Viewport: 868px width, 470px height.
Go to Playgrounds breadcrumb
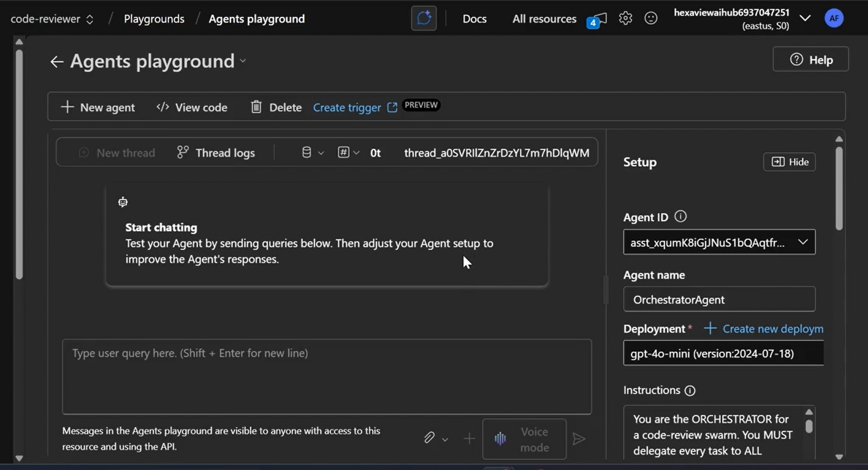point(154,19)
